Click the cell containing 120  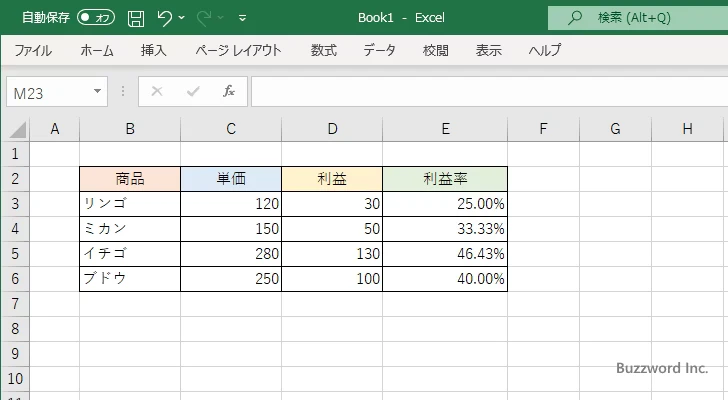click(231, 204)
